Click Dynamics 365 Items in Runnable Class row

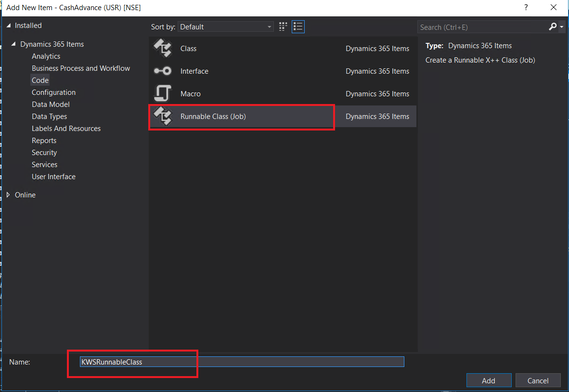point(377,117)
